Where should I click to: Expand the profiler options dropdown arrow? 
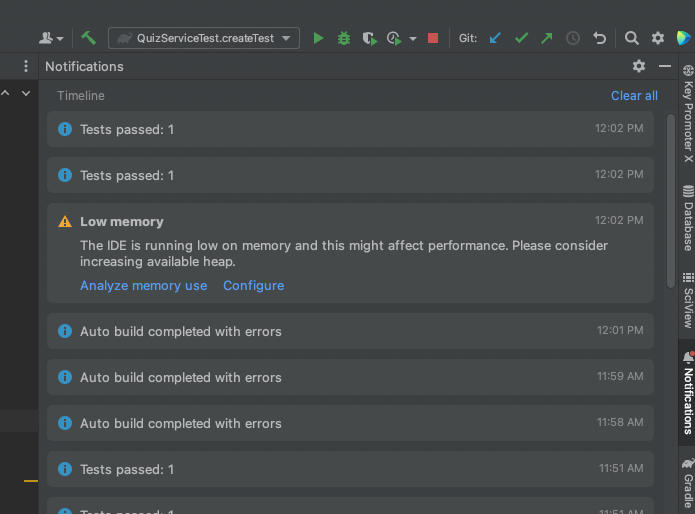click(413, 39)
